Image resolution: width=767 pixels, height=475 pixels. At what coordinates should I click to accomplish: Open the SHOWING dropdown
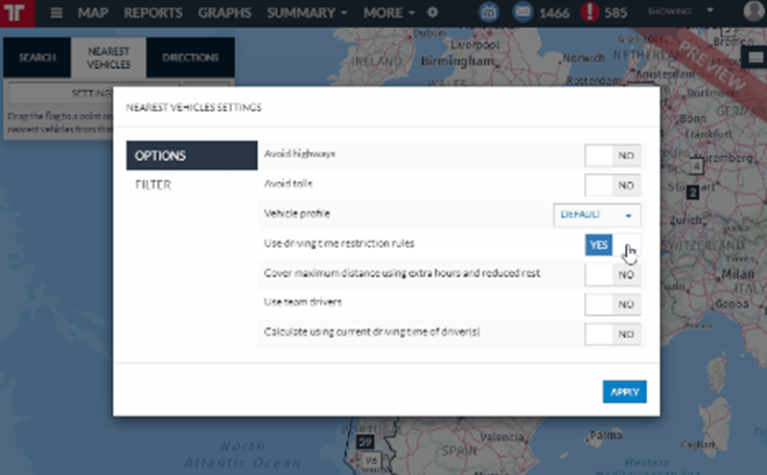coord(680,11)
